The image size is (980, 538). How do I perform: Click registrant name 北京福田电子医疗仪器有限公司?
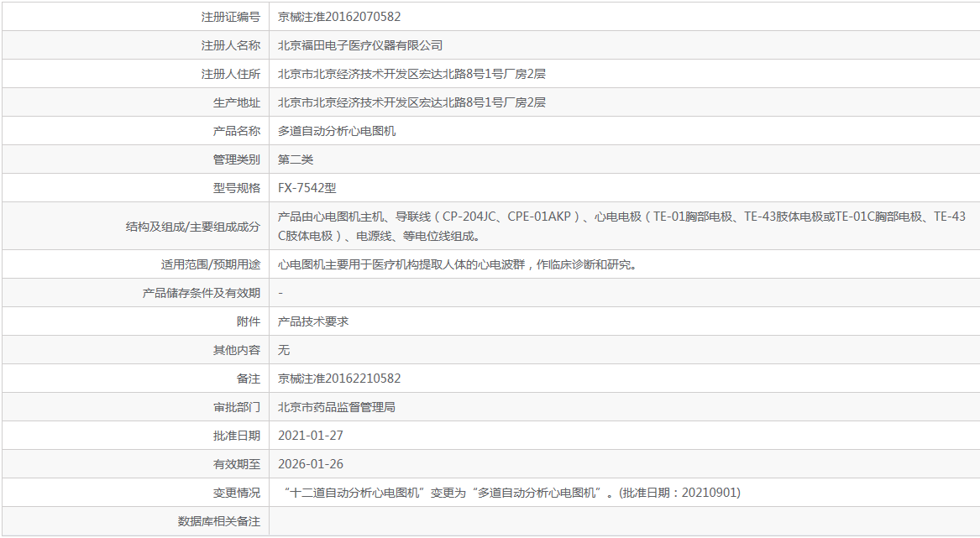(361, 44)
